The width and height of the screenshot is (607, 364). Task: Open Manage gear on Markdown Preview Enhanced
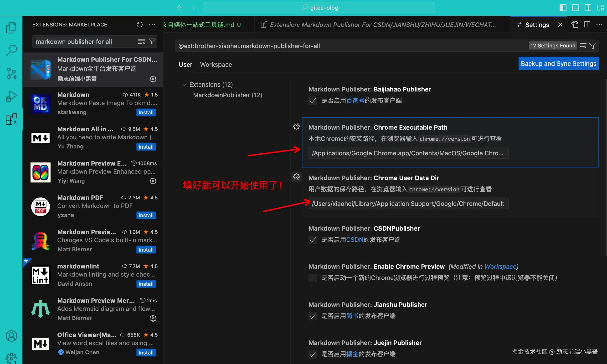click(153, 181)
